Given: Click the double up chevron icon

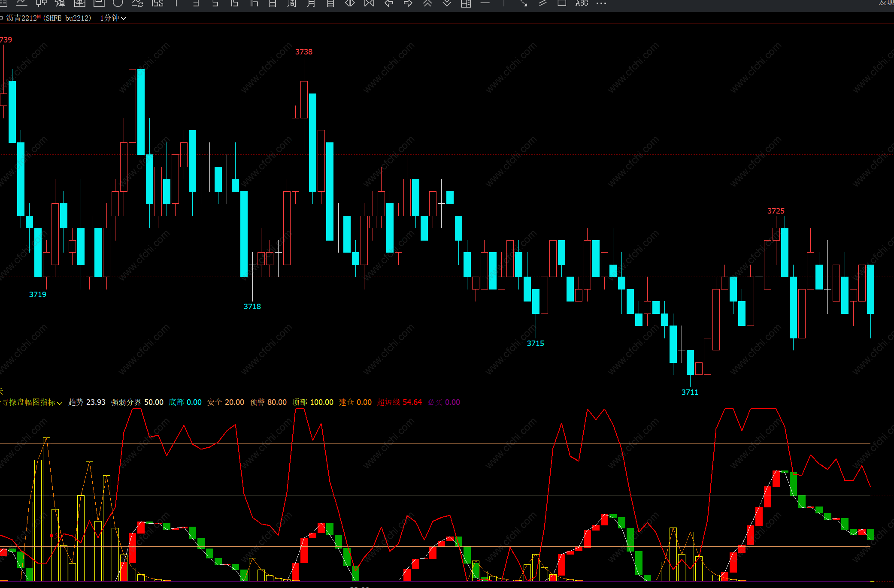Looking at the screenshot, I should [x=427, y=3].
